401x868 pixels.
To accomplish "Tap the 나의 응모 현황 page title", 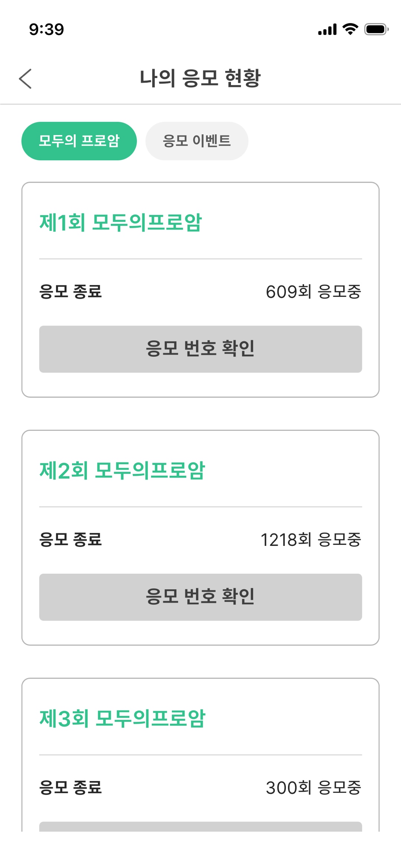I will [x=200, y=78].
